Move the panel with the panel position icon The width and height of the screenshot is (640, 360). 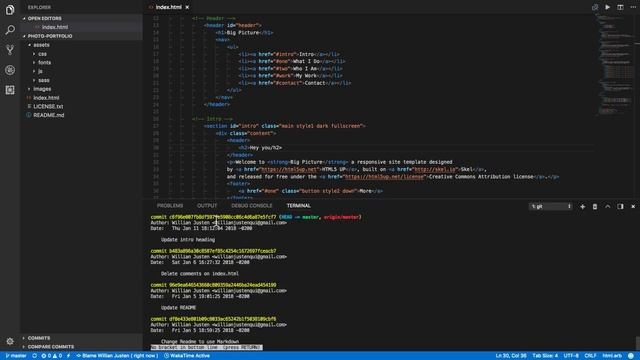click(x=620, y=207)
